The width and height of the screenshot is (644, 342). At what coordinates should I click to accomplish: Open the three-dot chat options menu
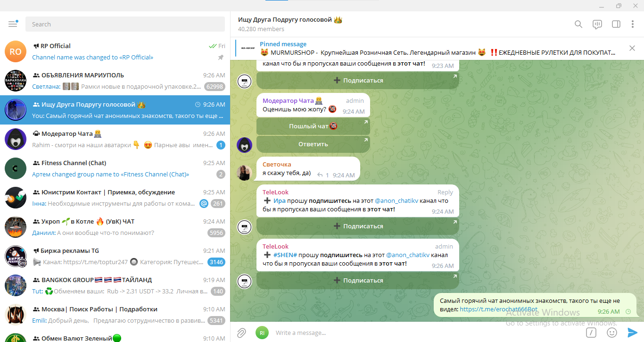pyautogui.click(x=632, y=24)
